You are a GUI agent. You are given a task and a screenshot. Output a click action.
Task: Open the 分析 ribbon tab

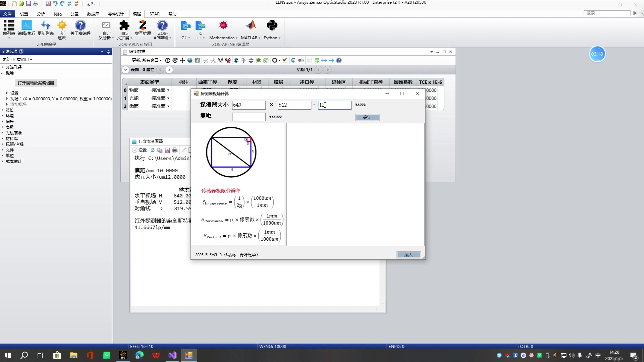[41, 14]
